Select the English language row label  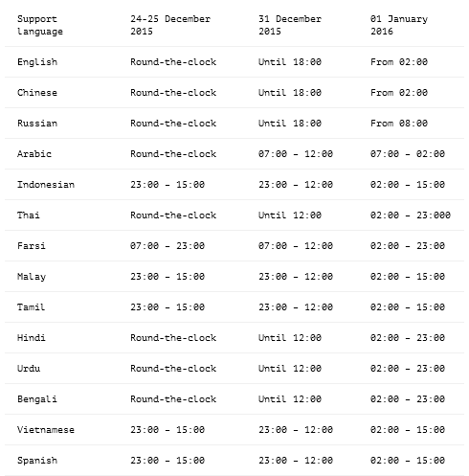37,62
